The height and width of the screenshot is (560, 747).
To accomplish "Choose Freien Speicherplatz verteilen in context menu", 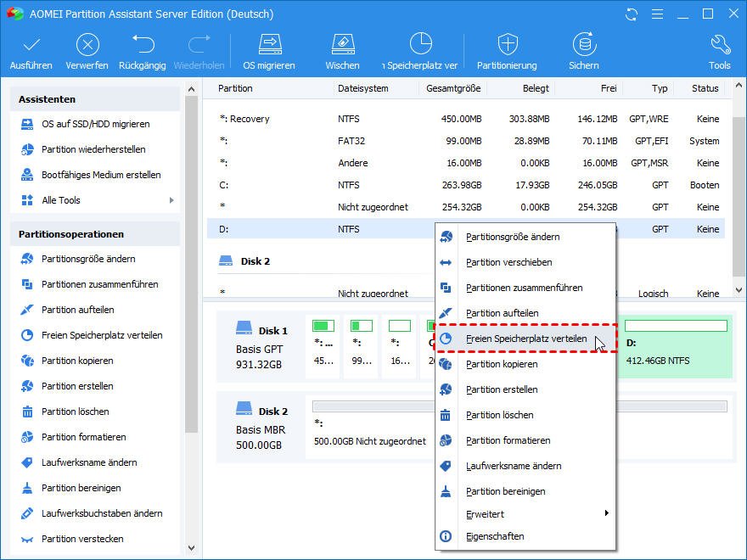I will 525,339.
